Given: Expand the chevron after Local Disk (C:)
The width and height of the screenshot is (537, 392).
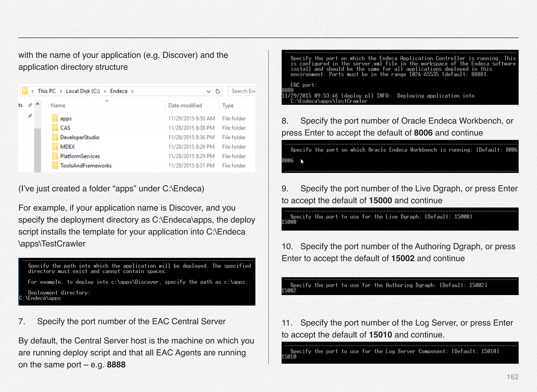Looking at the screenshot, I should [105, 91].
